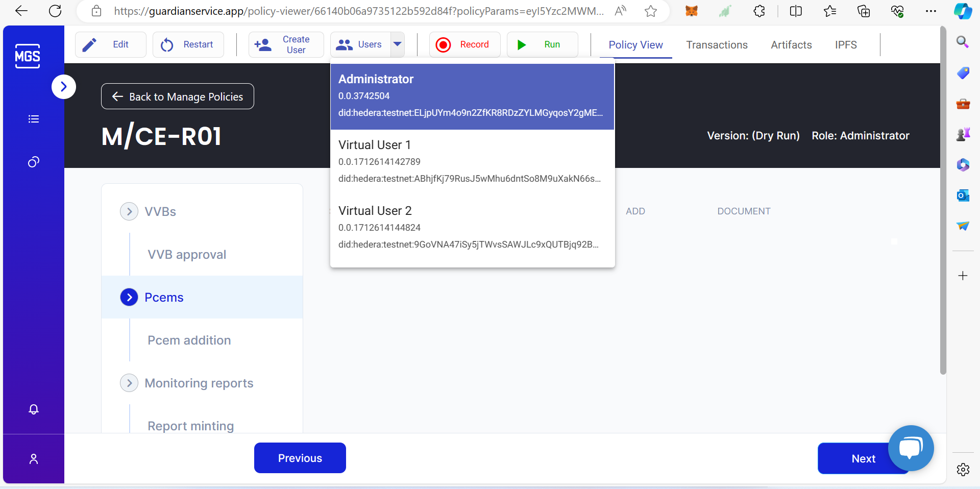This screenshot has height=489, width=980.
Task: Click Edge sidebar search icon
Action: 963,42
